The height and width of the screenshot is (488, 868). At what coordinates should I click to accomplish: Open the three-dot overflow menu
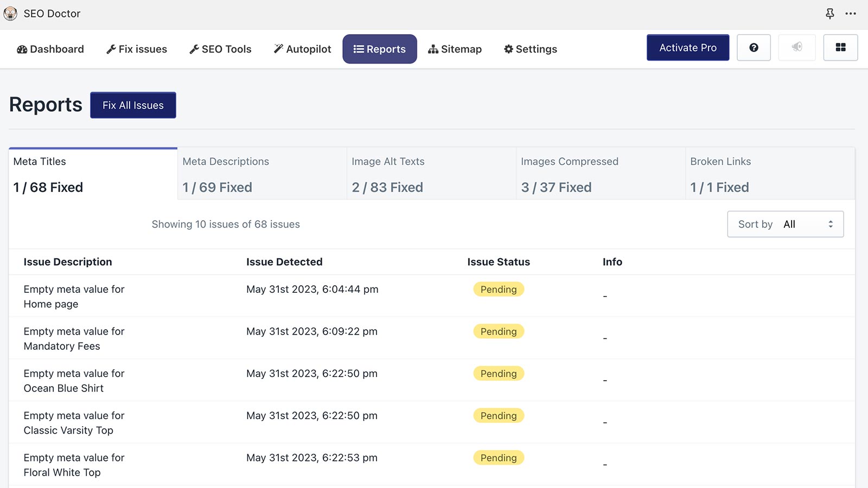(851, 14)
